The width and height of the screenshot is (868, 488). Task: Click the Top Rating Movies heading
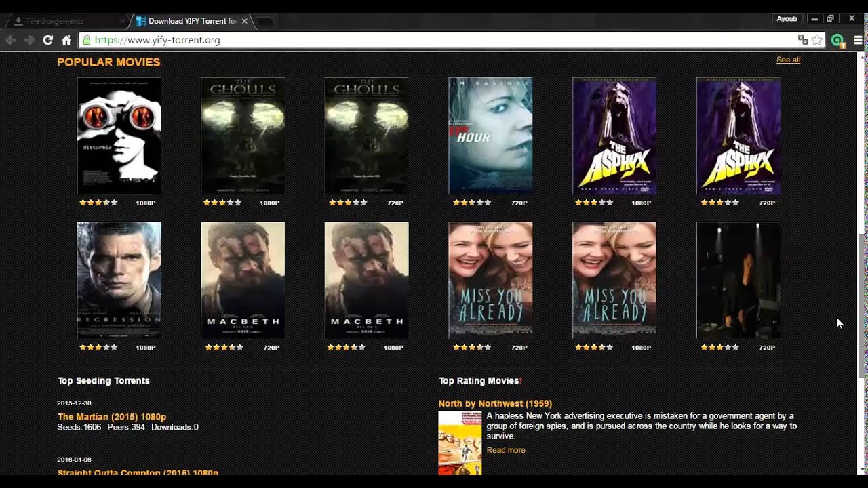(x=479, y=381)
